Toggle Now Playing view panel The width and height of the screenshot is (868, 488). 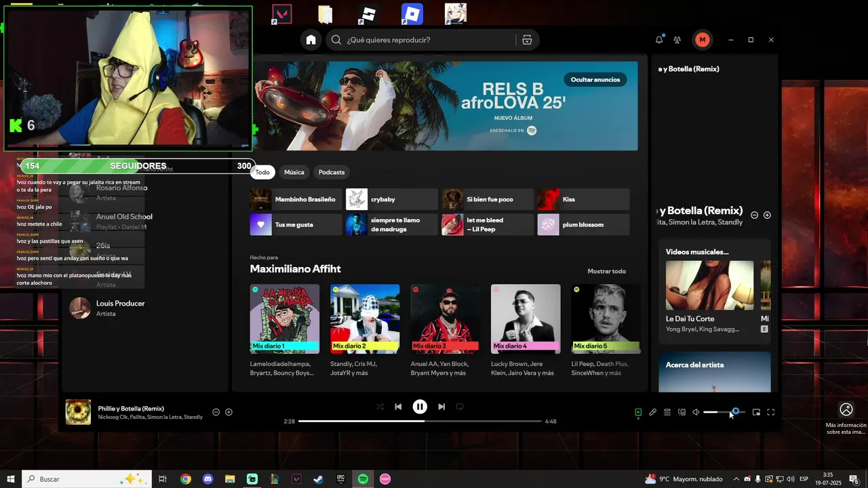coord(638,412)
